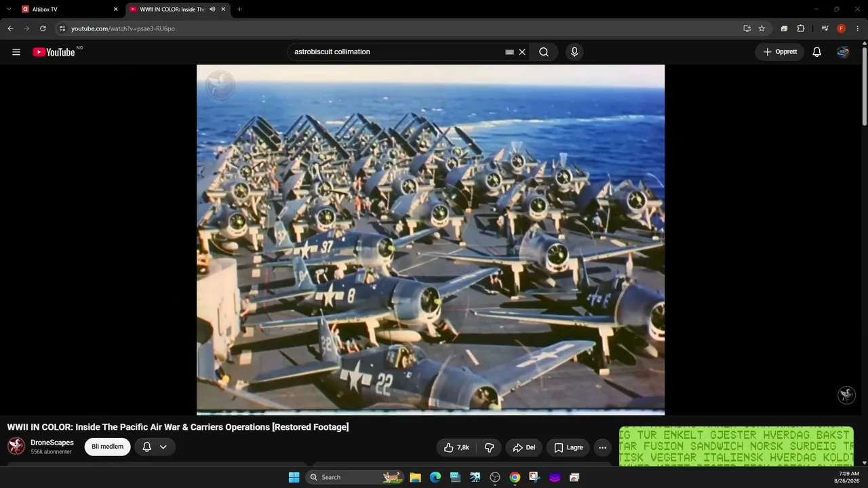Open the more actions three-dot menu

click(x=602, y=447)
